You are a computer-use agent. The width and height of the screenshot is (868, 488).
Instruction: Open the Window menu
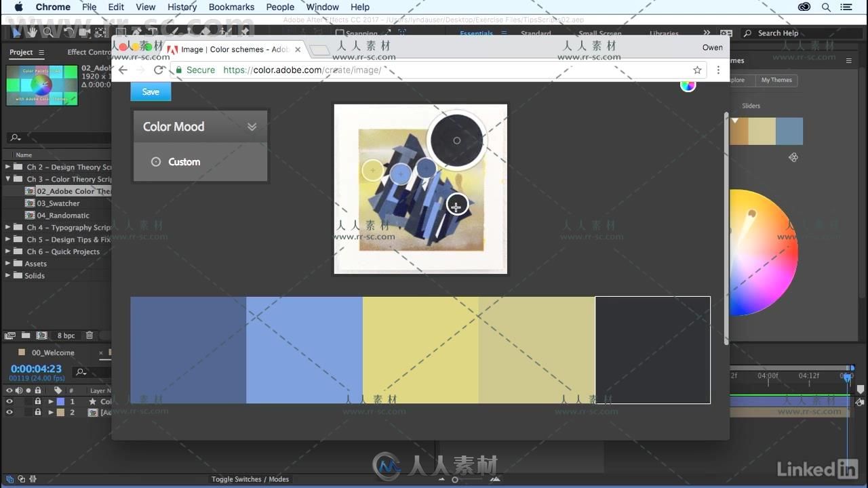pos(322,7)
